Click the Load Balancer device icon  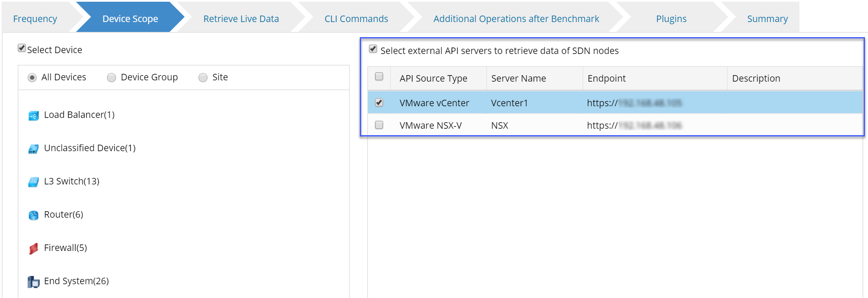tap(34, 116)
